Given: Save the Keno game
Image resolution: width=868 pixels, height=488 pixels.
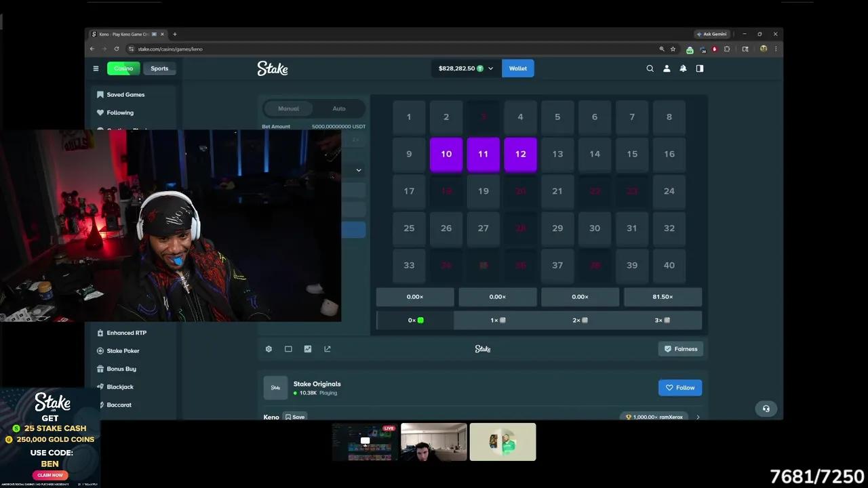Looking at the screenshot, I should (x=295, y=417).
